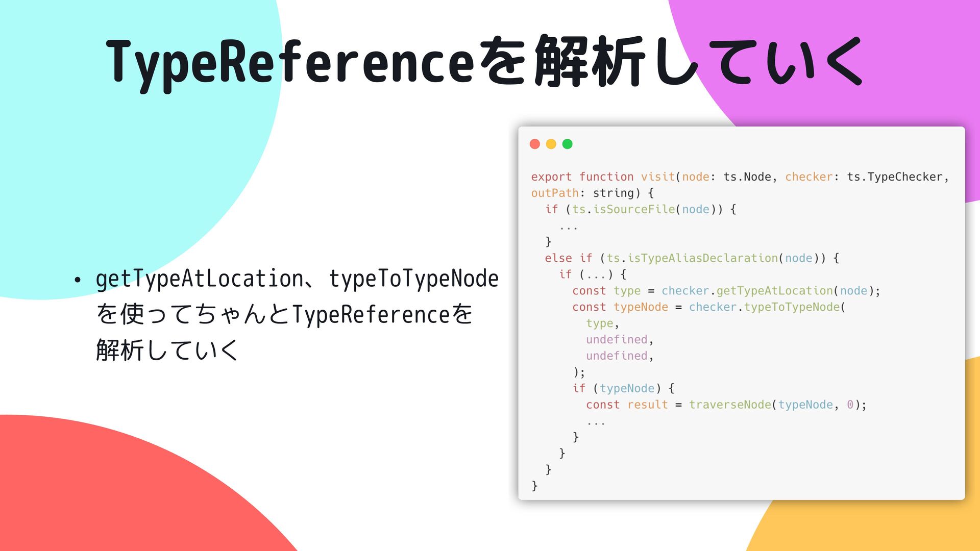Viewport: 980px width, 551px height.
Task: Click 'traverseNode' function call in code
Action: click(x=730, y=405)
